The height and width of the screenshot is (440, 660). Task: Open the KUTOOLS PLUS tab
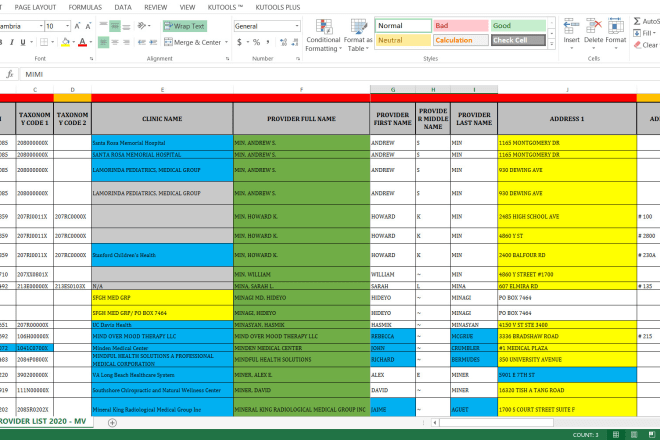tap(278, 8)
